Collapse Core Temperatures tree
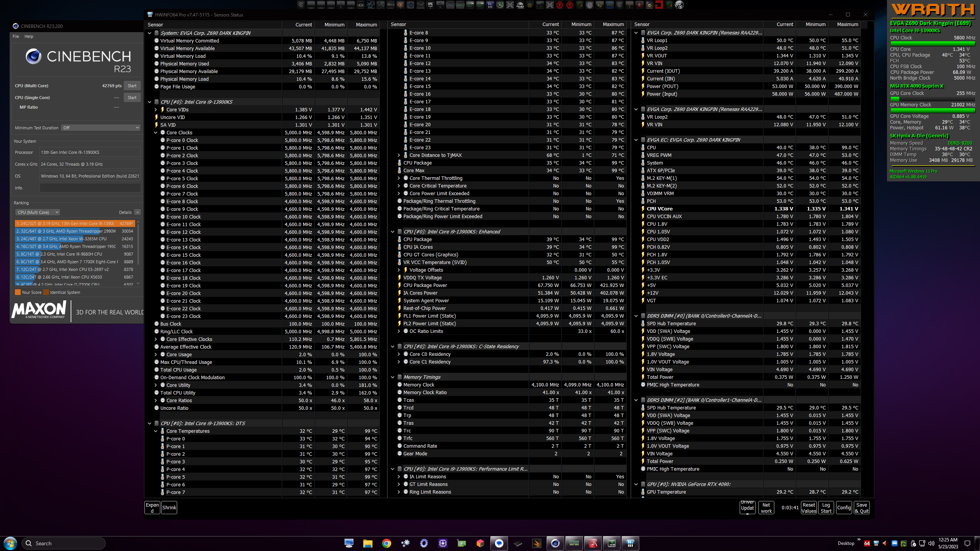 tap(156, 431)
